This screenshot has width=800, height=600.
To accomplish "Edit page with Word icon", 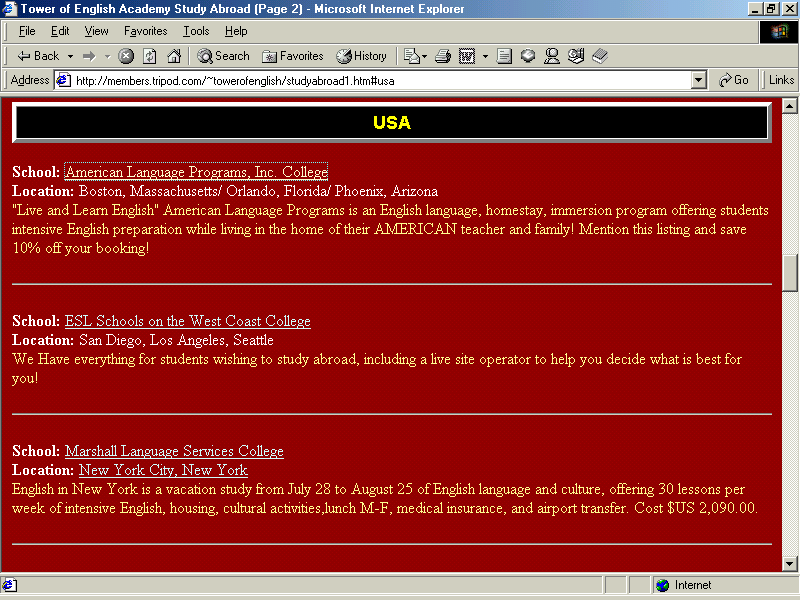I will (x=467, y=56).
